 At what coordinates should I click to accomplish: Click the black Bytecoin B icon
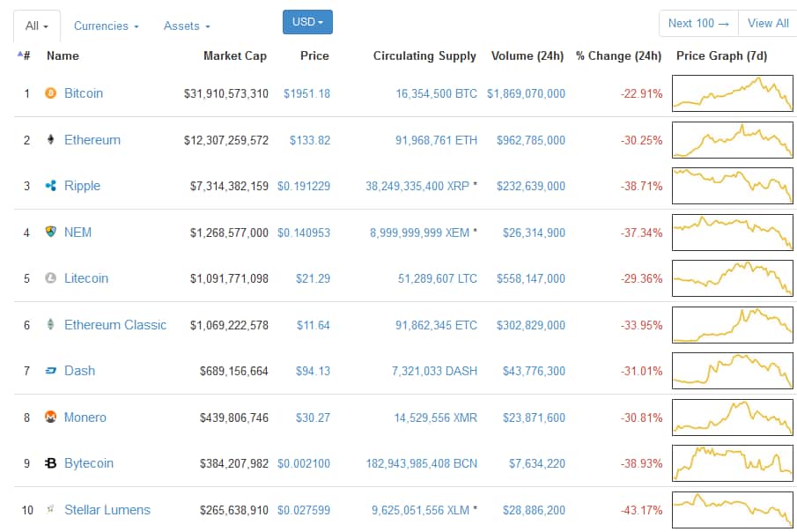(50, 463)
